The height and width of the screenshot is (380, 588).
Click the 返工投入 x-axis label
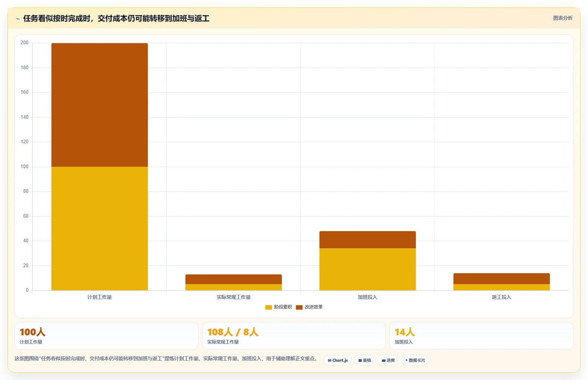coord(502,297)
